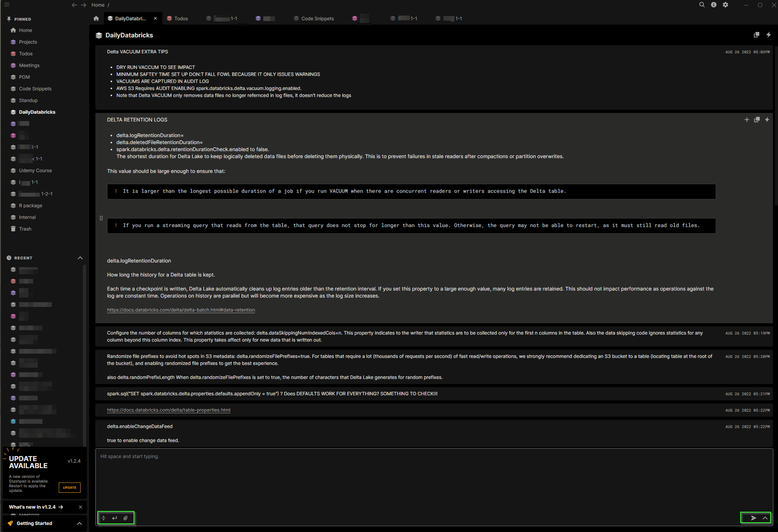
Task: Click pop-out icon on DELTA RETENTION LOGS
Action: click(x=757, y=120)
